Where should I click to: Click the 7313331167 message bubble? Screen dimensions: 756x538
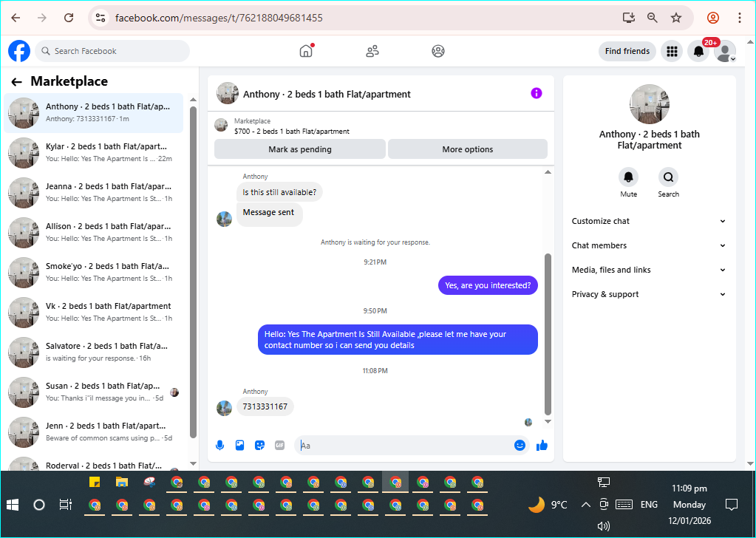click(265, 406)
